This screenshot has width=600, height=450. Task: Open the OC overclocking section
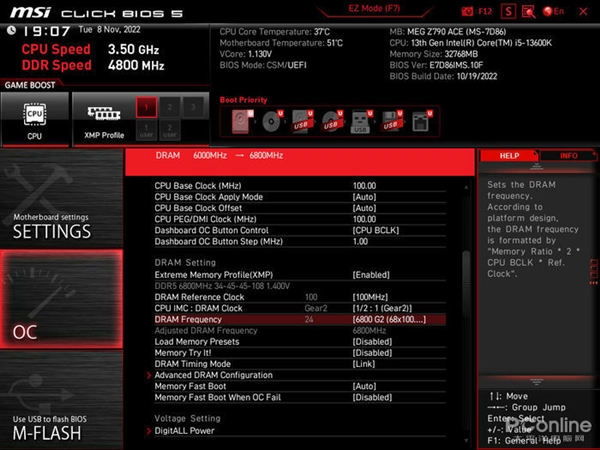(61, 299)
